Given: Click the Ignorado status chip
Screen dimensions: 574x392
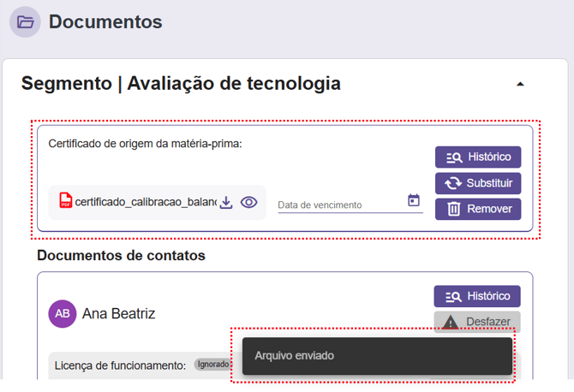Looking at the screenshot, I should [x=212, y=365].
